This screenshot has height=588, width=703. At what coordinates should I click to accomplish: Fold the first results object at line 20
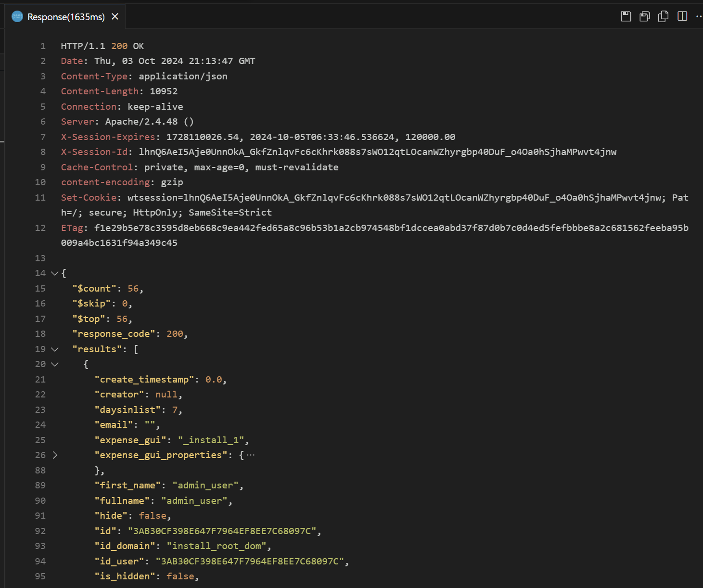[x=55, y=364]
